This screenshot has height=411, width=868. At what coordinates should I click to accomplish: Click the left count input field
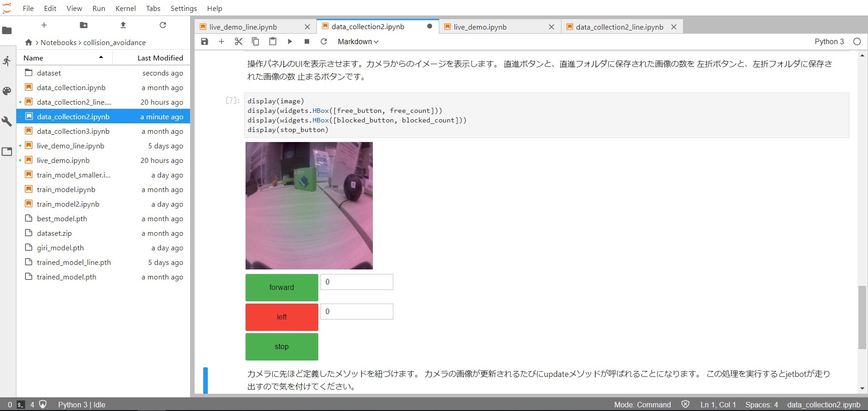tap(357, 311)
